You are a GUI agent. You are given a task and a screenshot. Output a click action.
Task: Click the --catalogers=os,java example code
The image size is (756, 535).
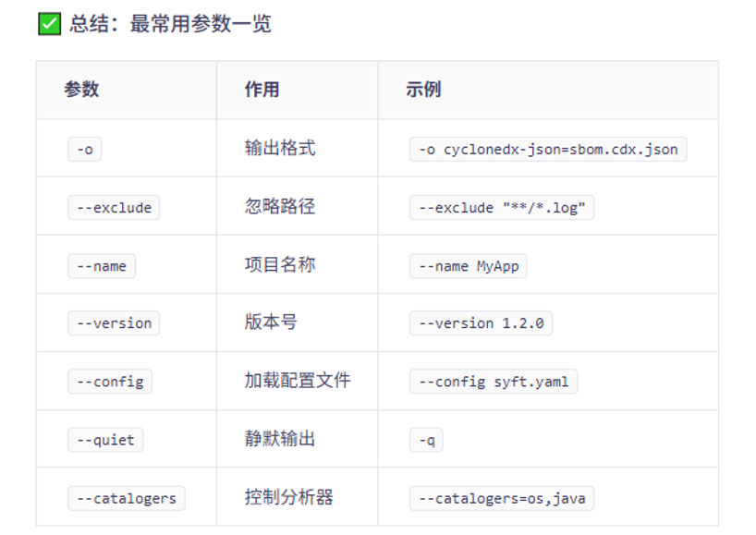[502, 498]
